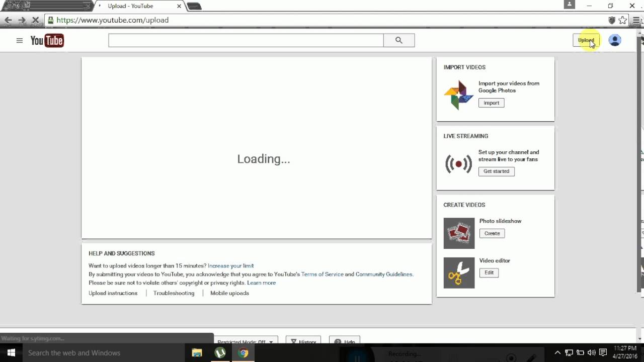Screen dimensions: 644x362
Task: Open uTorrent from the taskbar
Action: pos(220,353)
